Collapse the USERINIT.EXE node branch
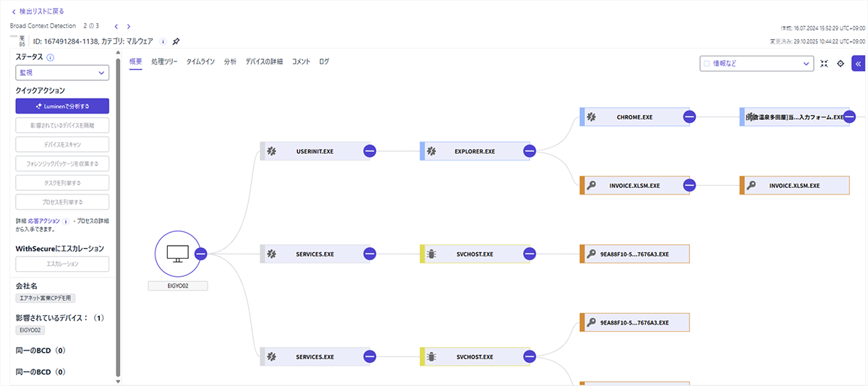The height and width of the screenshot is (386, 868). coord(370,151)
